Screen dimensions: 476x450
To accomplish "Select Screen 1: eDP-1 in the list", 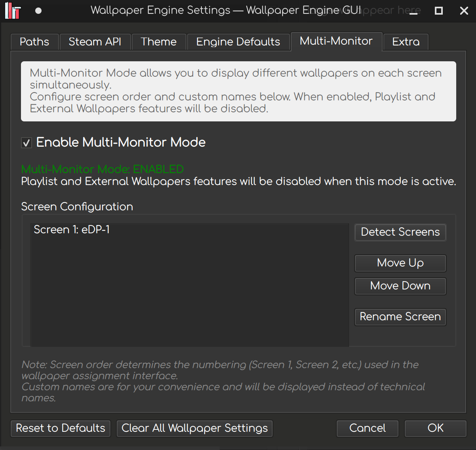I will point(190,230).
